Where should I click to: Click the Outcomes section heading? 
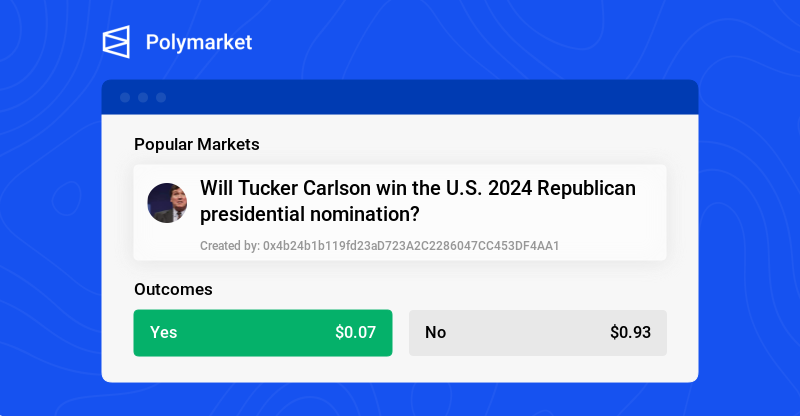point(173,289)
